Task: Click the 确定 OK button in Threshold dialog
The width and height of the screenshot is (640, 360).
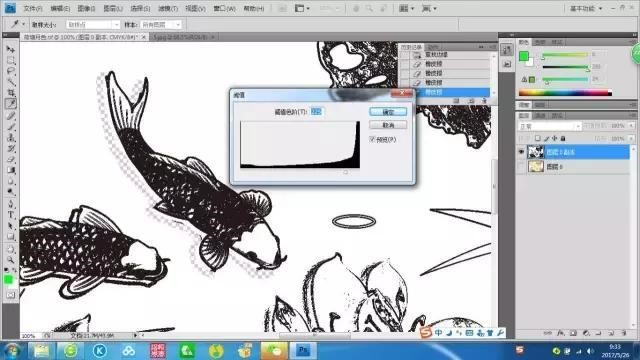Action: point(388,112)
